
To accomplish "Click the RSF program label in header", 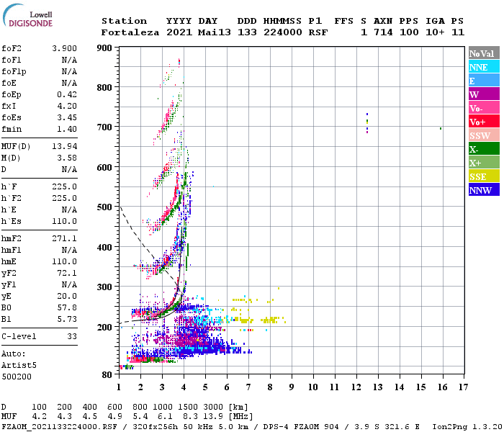I will click(x=318, y=32).
